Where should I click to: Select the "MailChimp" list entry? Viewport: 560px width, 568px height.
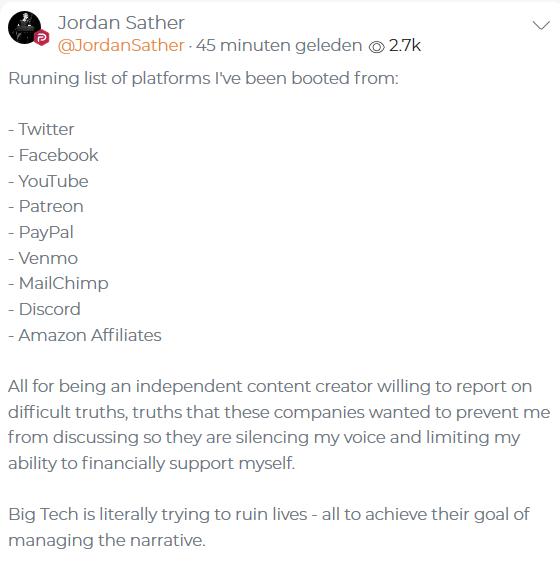58,284
